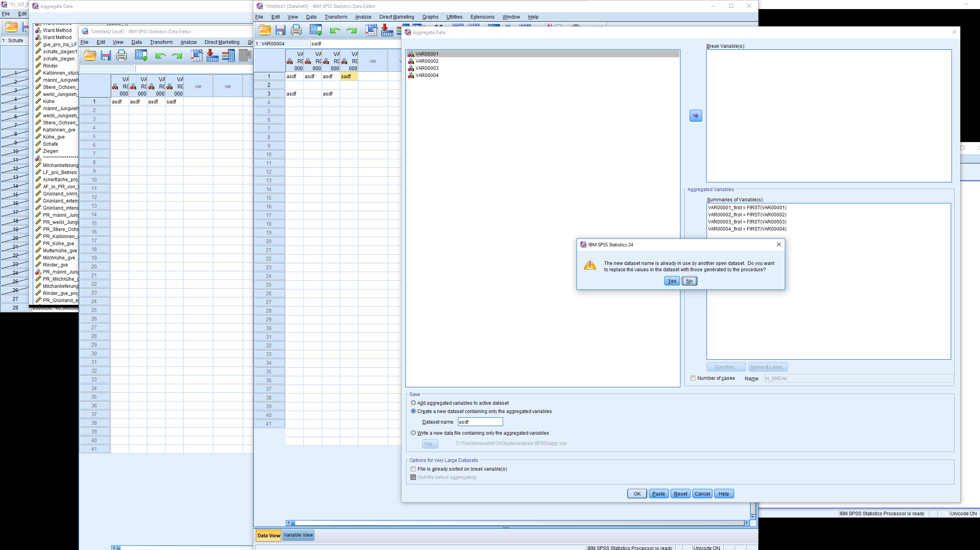Variables icon in Untitled2 asdf toolbar
Viewport: 980px width, 550px height.
[228, 56]
